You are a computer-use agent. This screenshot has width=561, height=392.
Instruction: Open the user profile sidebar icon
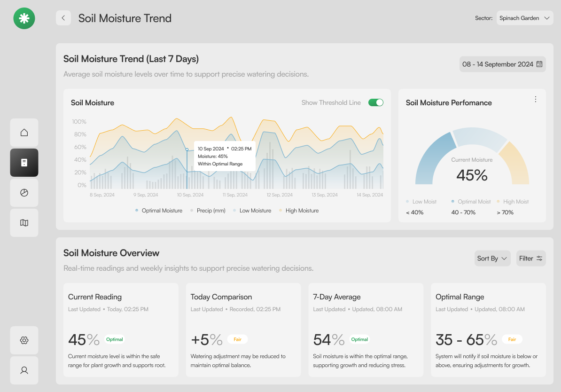24,370
